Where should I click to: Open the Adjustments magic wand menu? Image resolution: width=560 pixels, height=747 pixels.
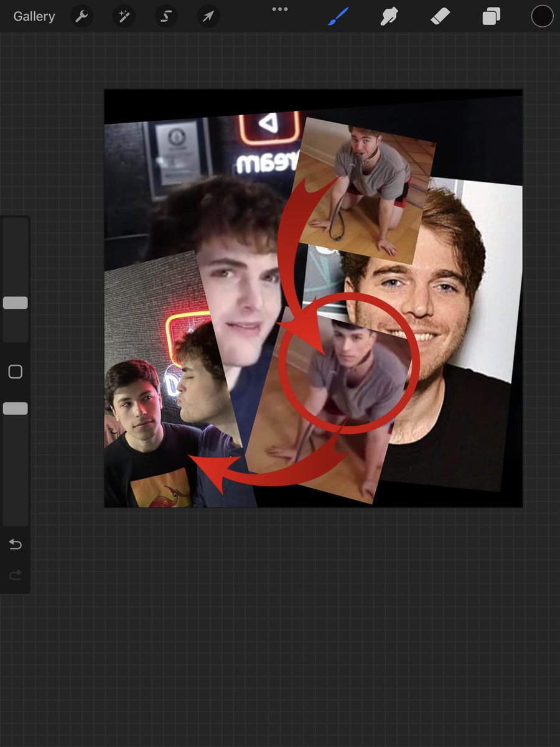(x=124, y=17)
